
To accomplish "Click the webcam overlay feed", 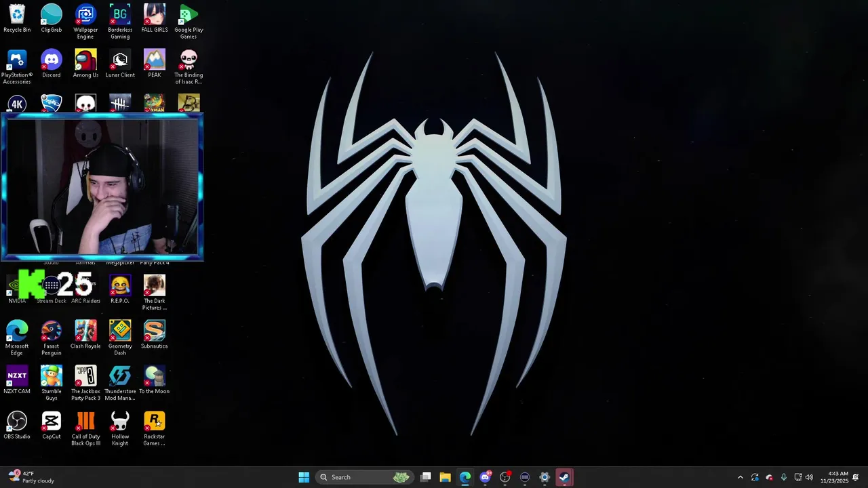I will point(102,187).
